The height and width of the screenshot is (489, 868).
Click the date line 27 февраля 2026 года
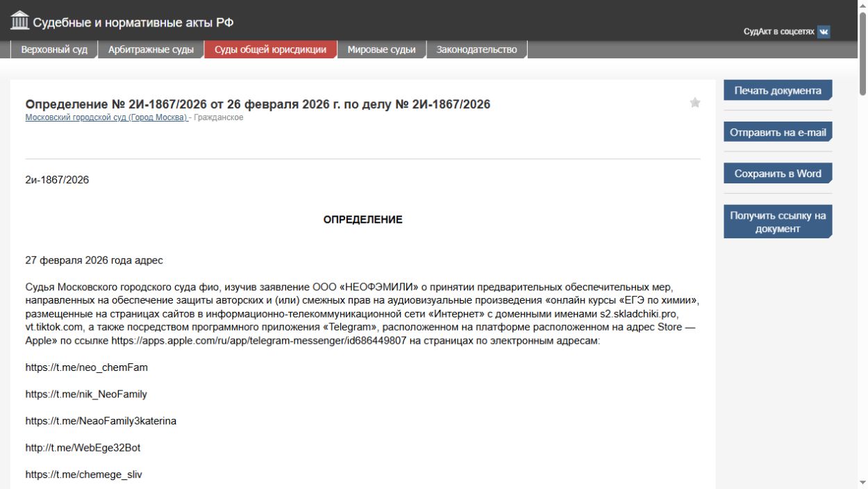(94, 260)
